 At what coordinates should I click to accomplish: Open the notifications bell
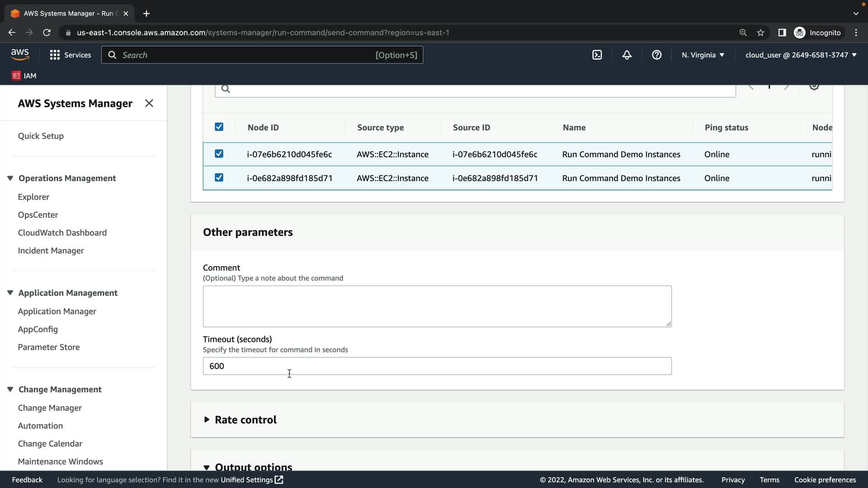tap(627, 55)
